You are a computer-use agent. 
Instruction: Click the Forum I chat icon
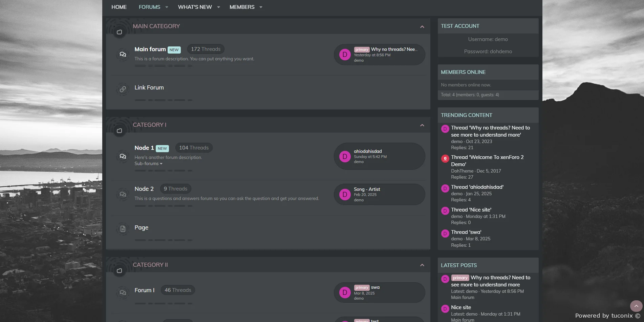(123, 292)
